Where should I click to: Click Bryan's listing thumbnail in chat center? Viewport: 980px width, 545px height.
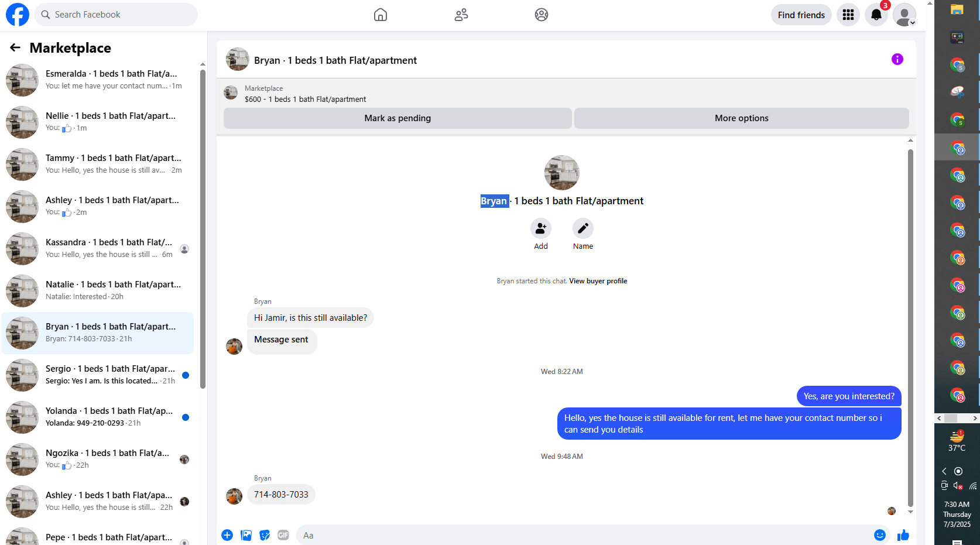pyautogui.click(x=562, y=173)
